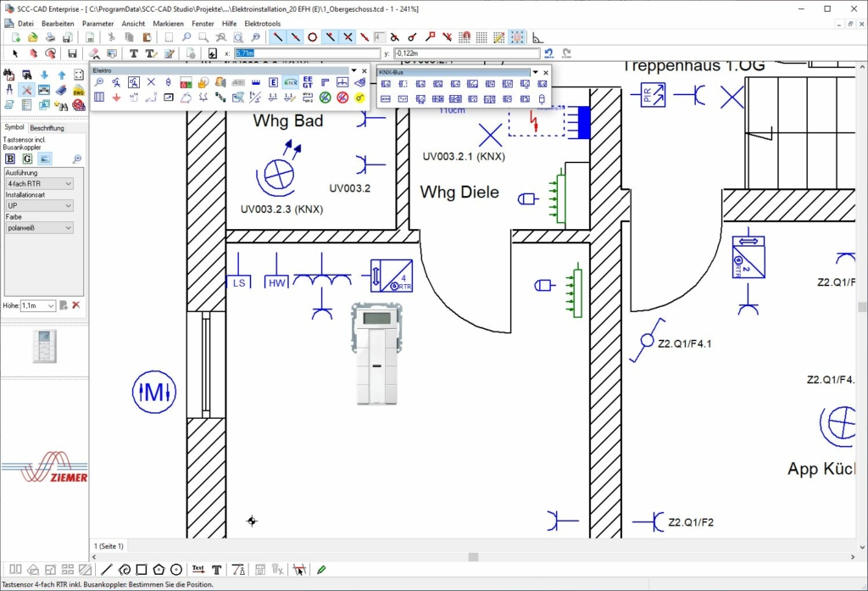This screenshot has height=591, width=868.
Task: Click the EE GT icon in the Elektro toolbar
Action: pyautogui.click(x=308, y=82)
